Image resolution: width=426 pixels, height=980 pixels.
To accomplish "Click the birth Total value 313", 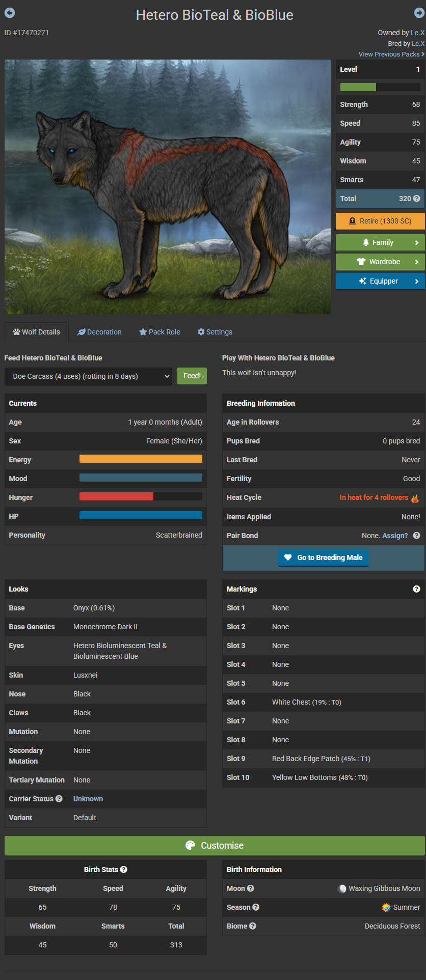I will 176,945.
